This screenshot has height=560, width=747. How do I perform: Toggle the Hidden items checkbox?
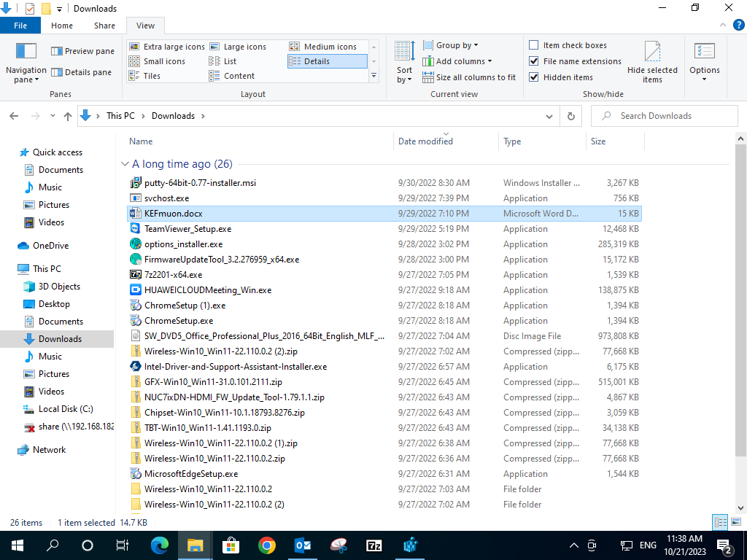tap(534, 77)
